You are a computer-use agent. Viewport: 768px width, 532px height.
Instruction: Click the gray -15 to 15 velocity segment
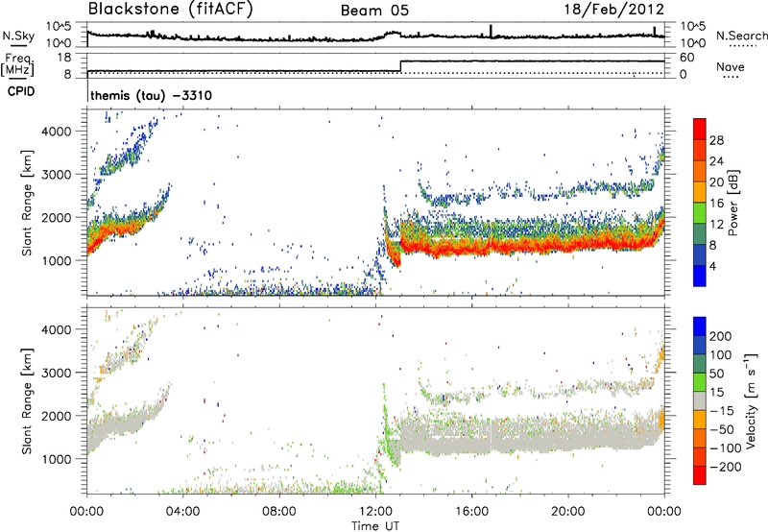(x=700, y=400)
